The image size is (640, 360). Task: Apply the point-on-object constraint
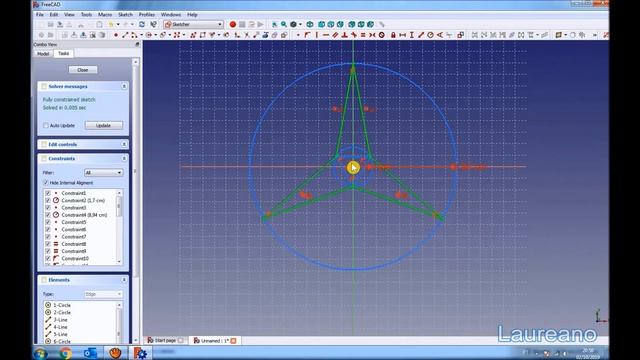pos(307,35)
